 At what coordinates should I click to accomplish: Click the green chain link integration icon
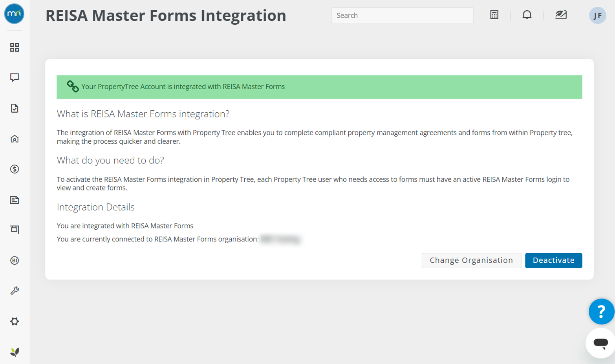[x=73, y=86]
